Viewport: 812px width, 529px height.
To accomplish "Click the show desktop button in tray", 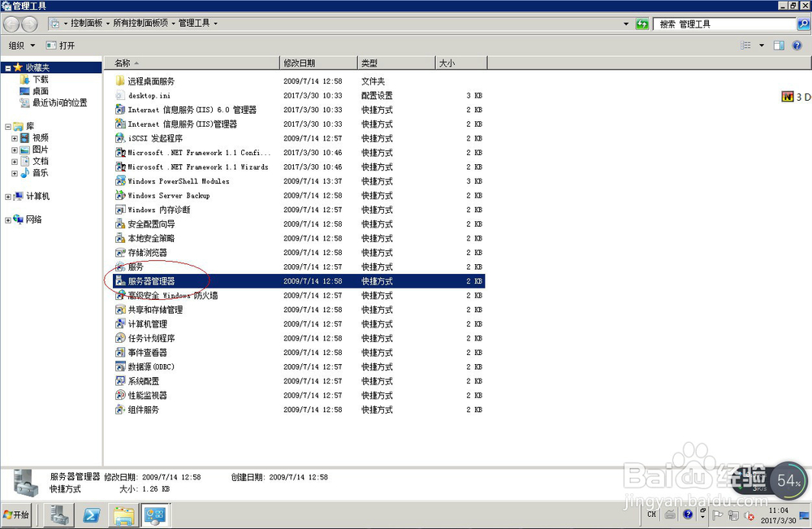I will click(x=804, y=515).
